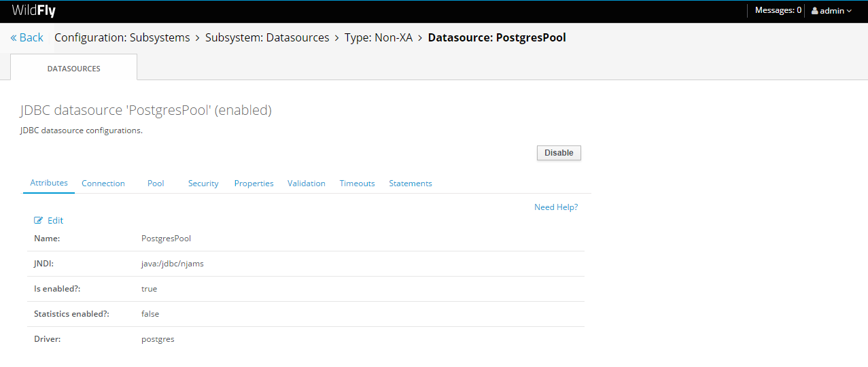
Task: Navigate to Type: Non-XA breadcrumb
Action: (379, 37)
